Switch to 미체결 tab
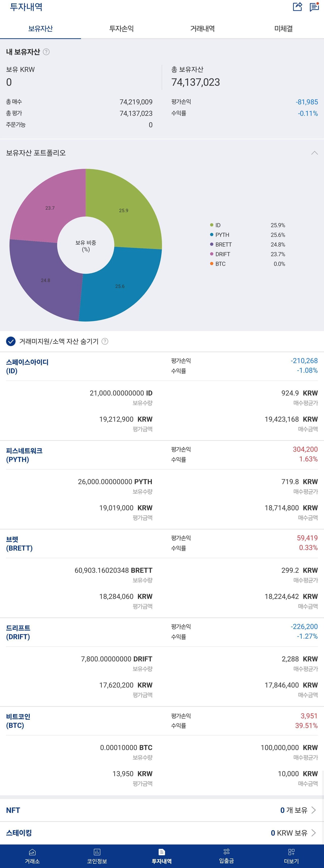324x868 pixels. pyautogui.click(x=283, y=29)
